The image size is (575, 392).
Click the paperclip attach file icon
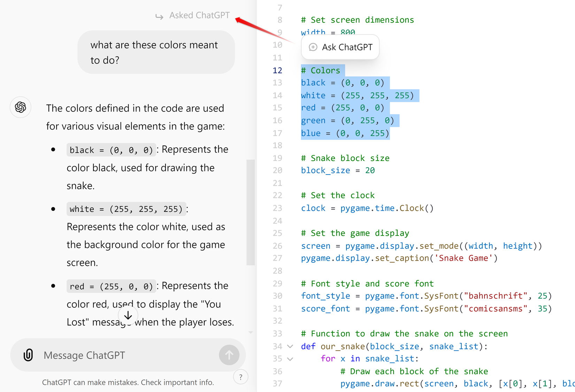click(28, 355)
